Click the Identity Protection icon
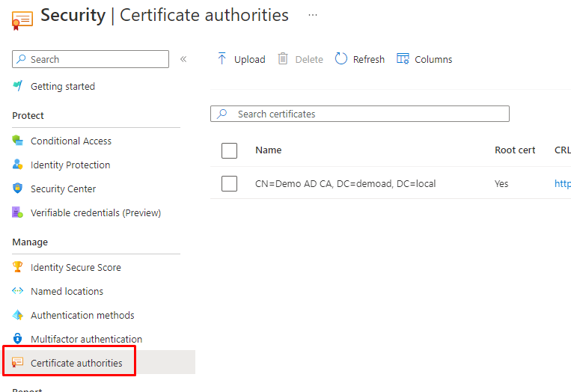Viewport: 571px width, 392px height. [18, 165]
